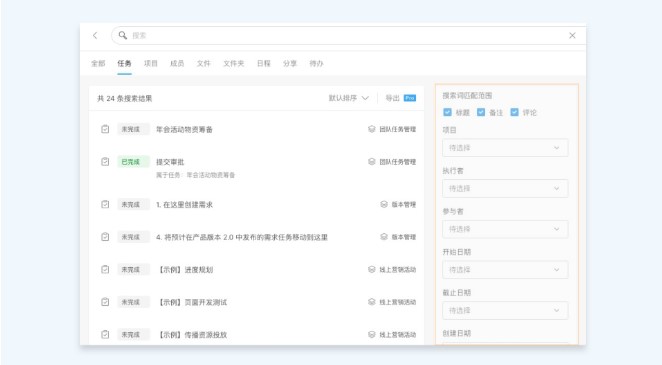Open 团队任务管理 link in 年会活动物资筹备 row
The image size is (662, 365).
(397, 129)
